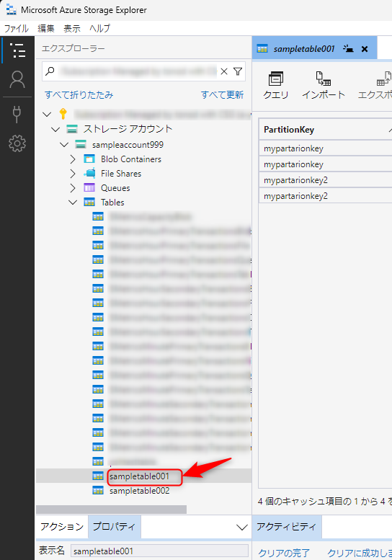Open the View (表示) menu
The height and width of the screenshot is (560, 392).
tap(72, 28)
